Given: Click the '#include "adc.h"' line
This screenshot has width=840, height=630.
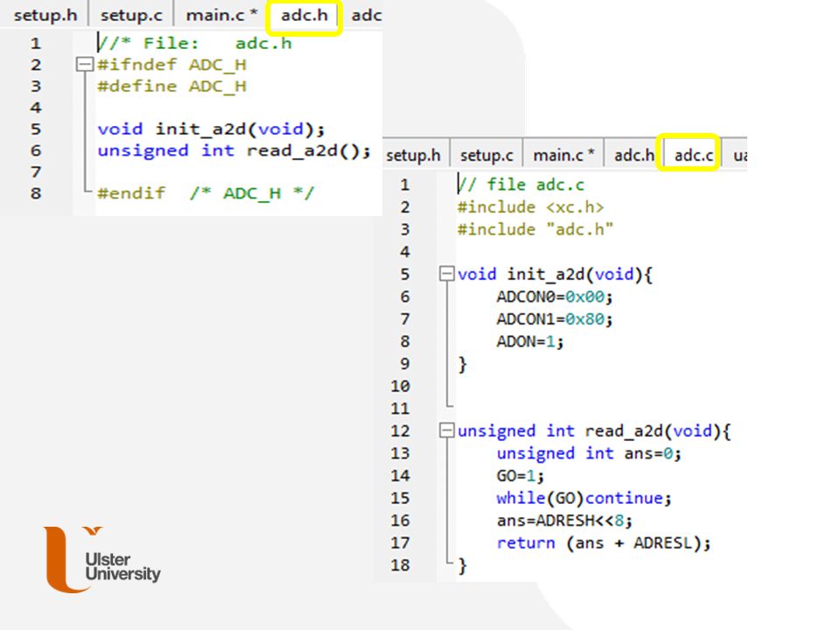Looking at the screenshot, I should tap(535, 229).
